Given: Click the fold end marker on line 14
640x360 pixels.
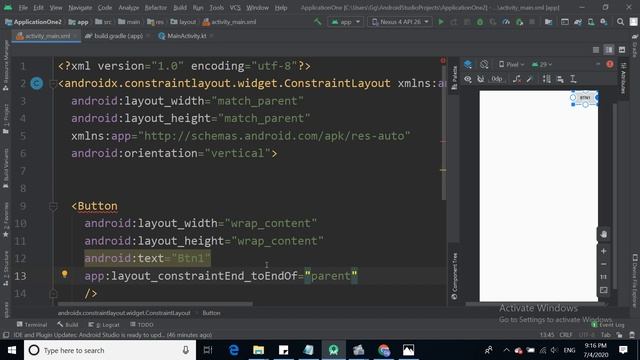Looking at the screenshot, I should click(x=53, y=293).
